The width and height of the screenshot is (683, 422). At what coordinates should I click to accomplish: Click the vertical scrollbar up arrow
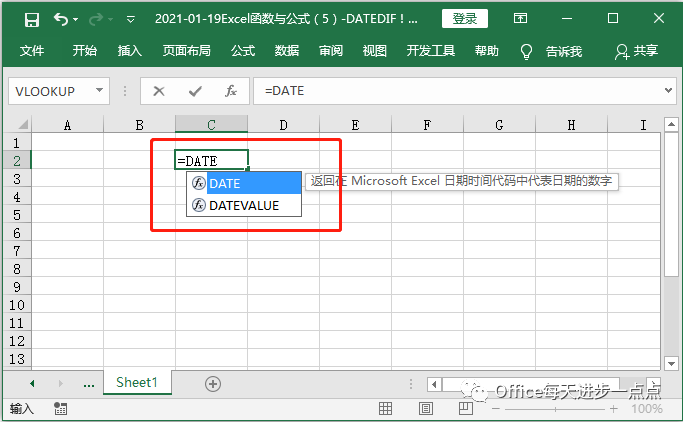671,125
